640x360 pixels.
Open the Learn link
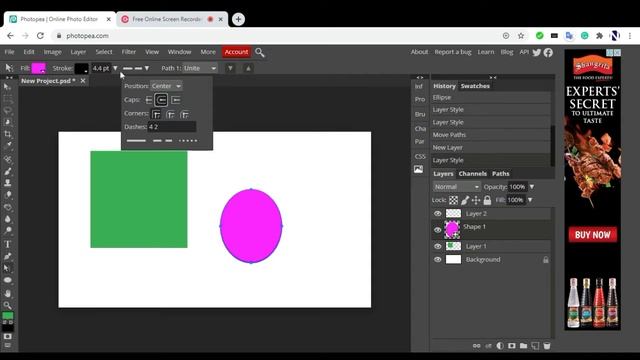(486, 52)
